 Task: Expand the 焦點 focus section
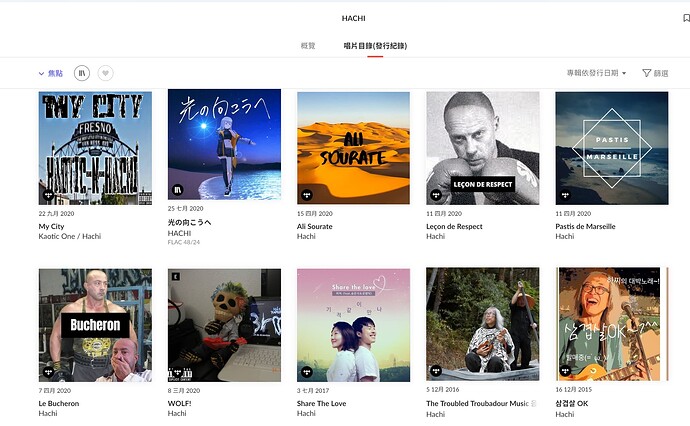coord(51,73)
